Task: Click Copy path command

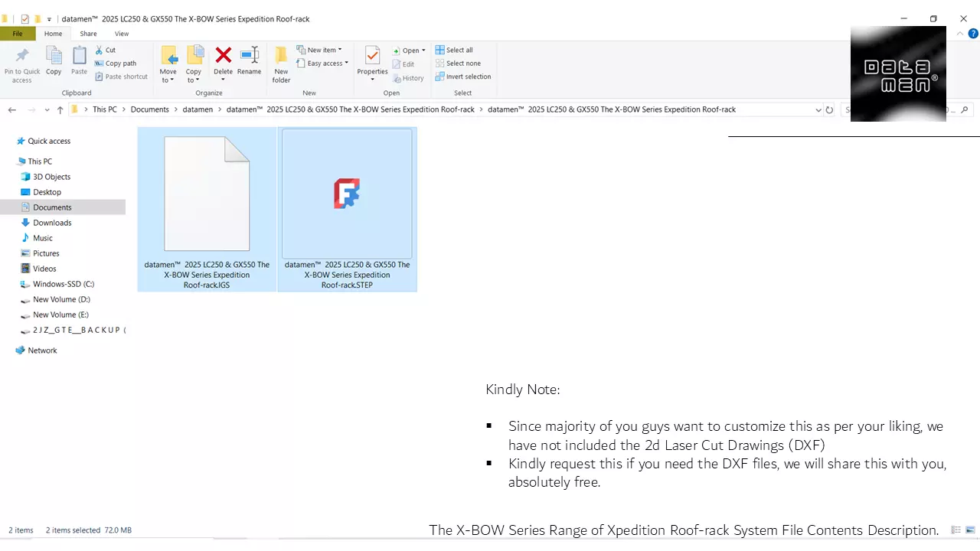Action: 116,64
